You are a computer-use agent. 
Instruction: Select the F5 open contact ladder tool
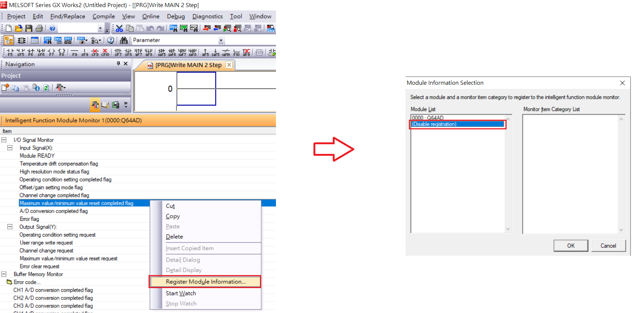[x=10, y=52]
